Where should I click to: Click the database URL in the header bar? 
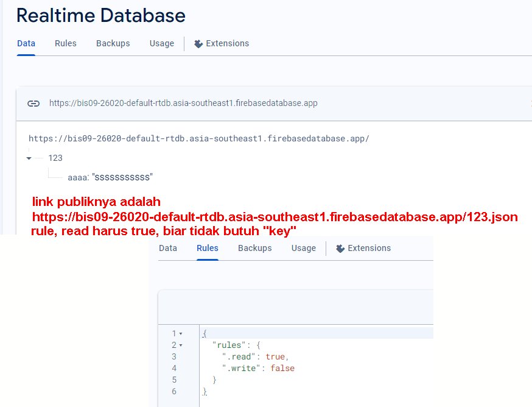183,104
